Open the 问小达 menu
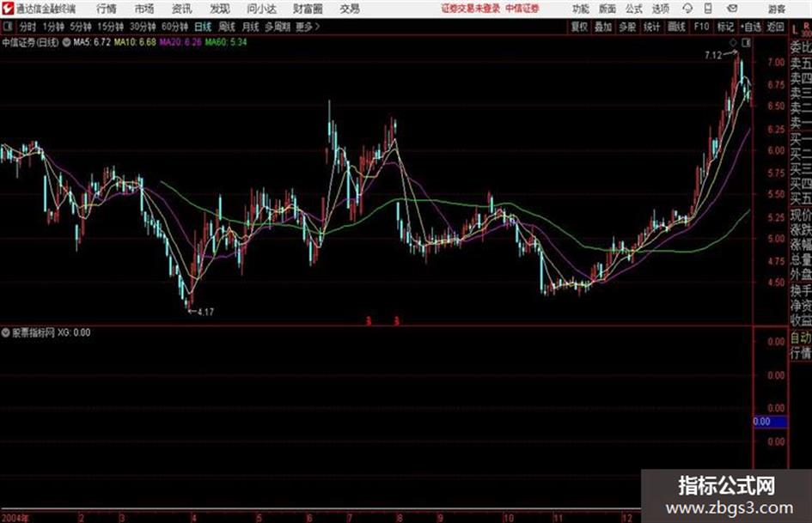This screenshot has height=523, width=812. point(261,9)
